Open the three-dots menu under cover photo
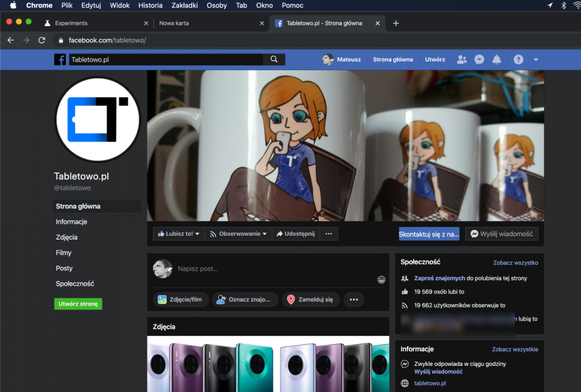Screen dimensions: 581x392 pyautogui.click(x=329, y=234)
